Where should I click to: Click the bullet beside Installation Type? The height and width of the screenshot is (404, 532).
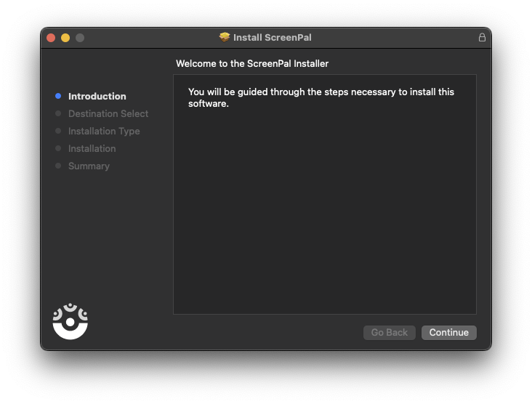pos(58,131)
